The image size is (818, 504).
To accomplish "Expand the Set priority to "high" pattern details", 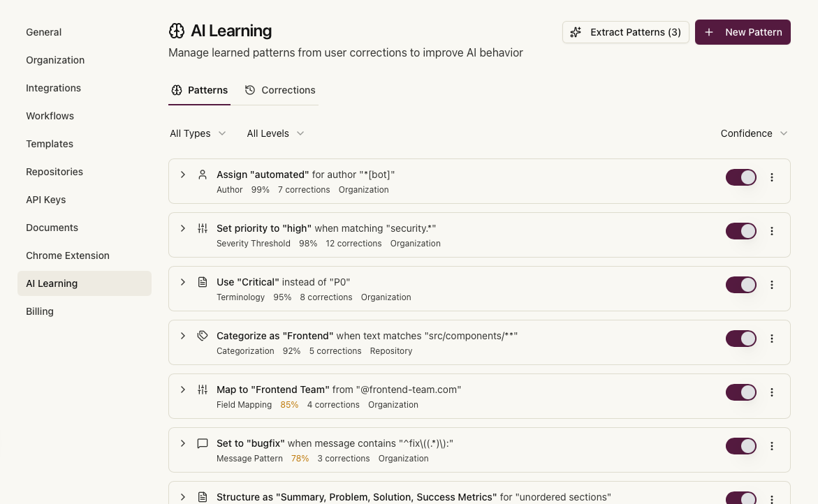I will [x=182, y=228].
